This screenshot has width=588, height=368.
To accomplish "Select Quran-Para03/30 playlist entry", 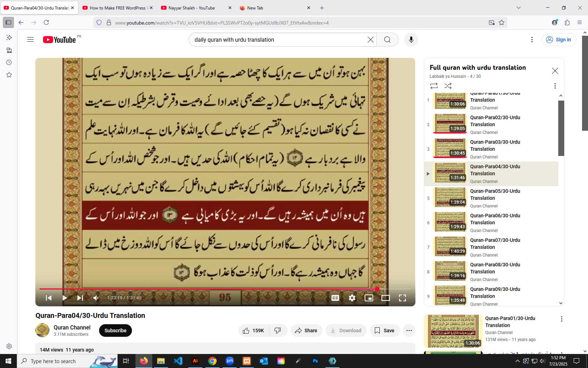I will click(x=491, y=149).
